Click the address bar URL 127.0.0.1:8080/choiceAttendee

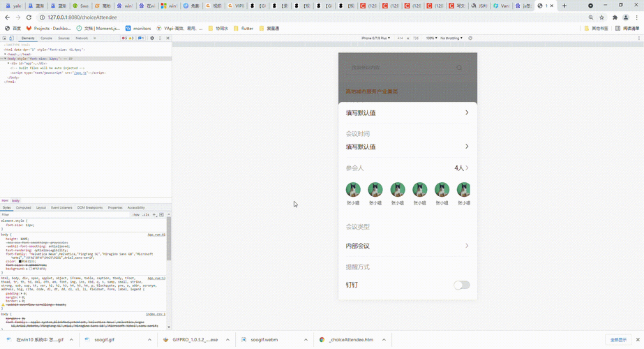click(82, 17)
